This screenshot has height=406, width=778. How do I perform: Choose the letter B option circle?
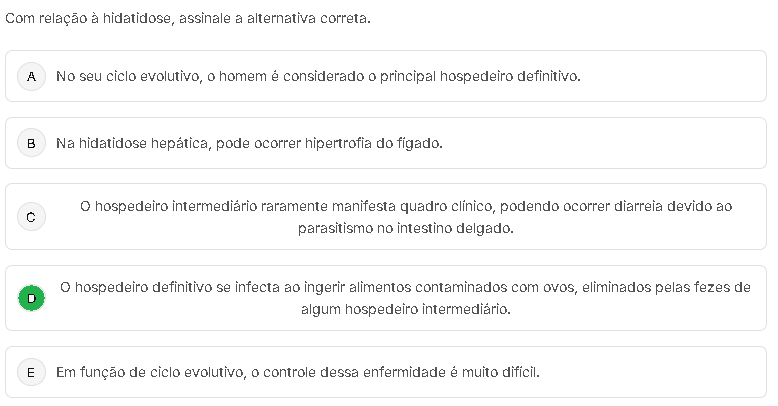coord(32,143)
